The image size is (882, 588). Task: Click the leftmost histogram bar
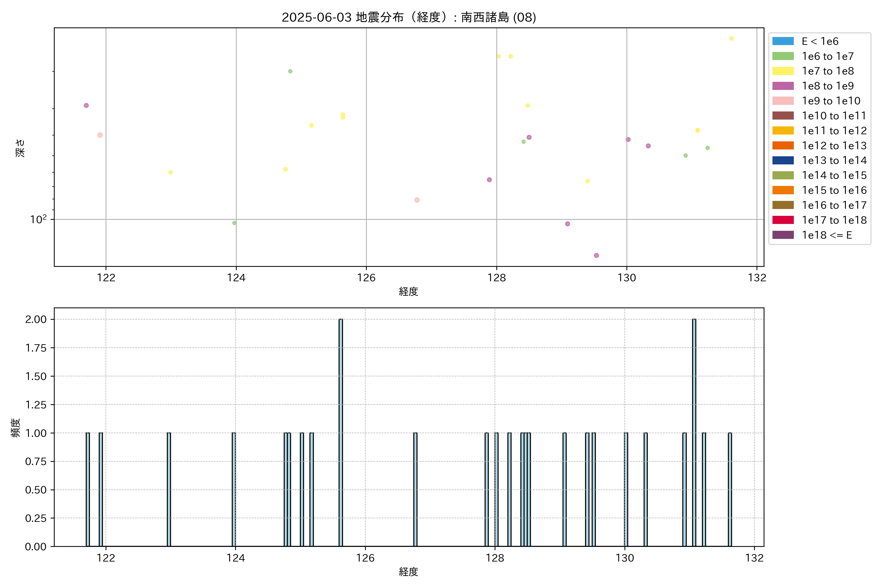coord(88,489)
